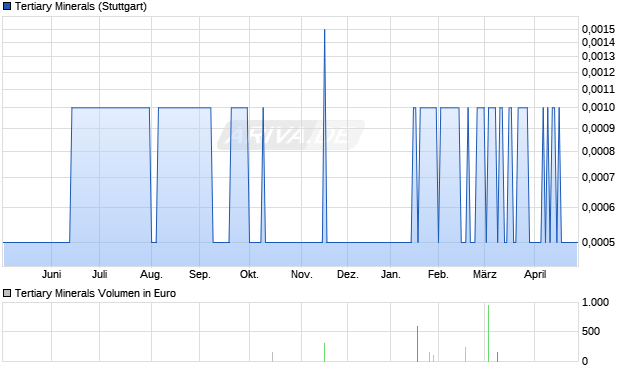Click the tall green March volume bar
Viewport: 620px width, 371px height.
point(488,333)
